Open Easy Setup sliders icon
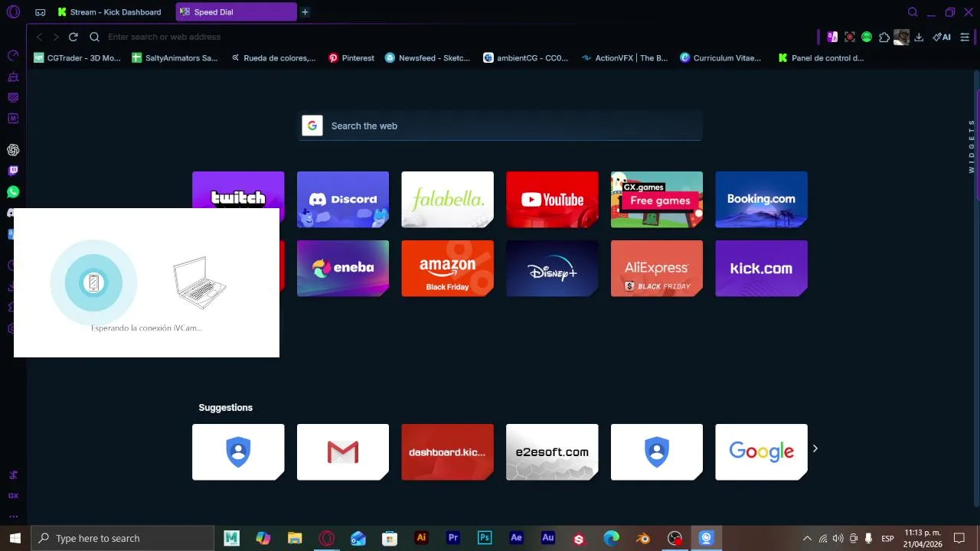980x551 pixels. tap(965, 37)
